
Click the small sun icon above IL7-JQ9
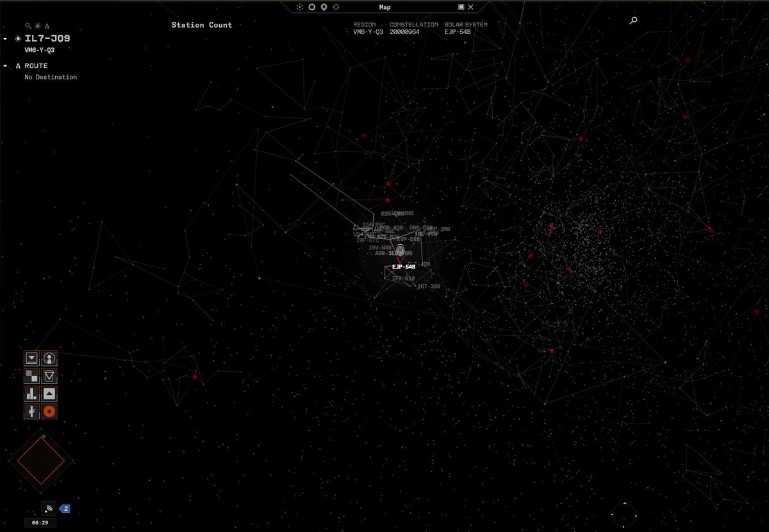(x=38, y=26)
